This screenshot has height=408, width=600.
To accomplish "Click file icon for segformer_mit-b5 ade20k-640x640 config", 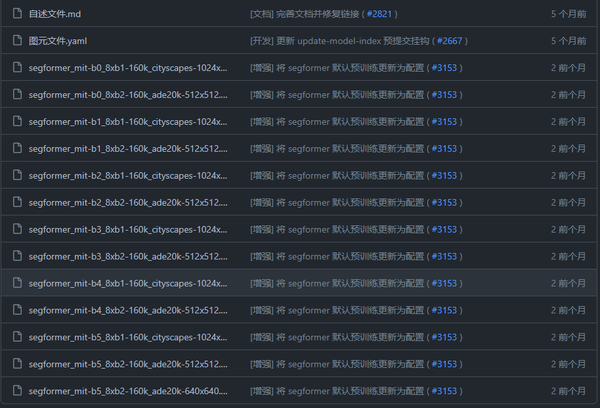I will coord(16,392).
